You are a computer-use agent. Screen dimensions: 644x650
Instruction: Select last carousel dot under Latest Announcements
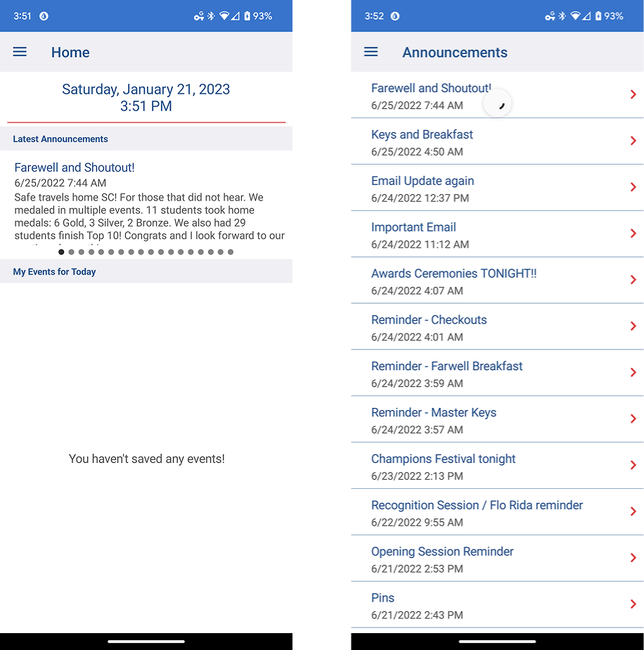(x=231, y=252)
